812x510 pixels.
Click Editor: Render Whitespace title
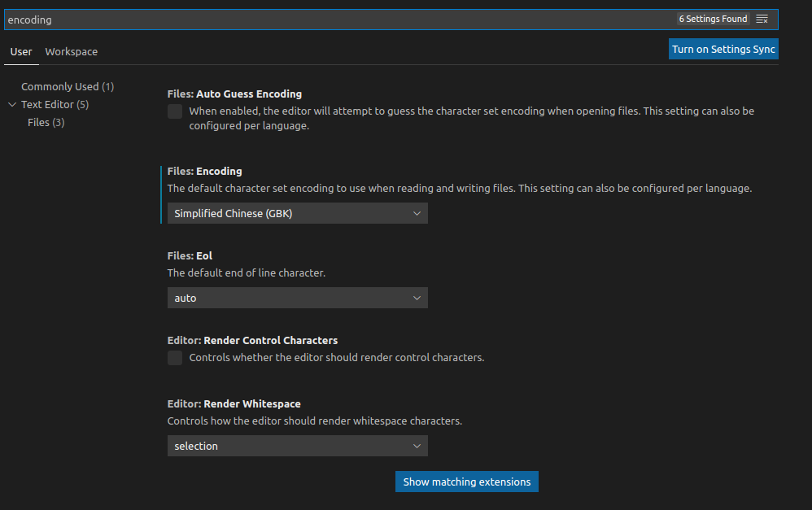tap(234, 404)
